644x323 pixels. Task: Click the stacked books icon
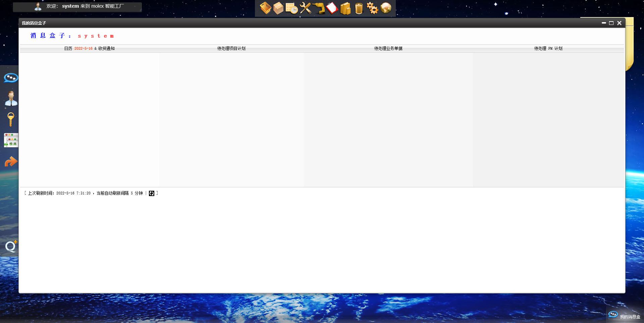(345, 8)
